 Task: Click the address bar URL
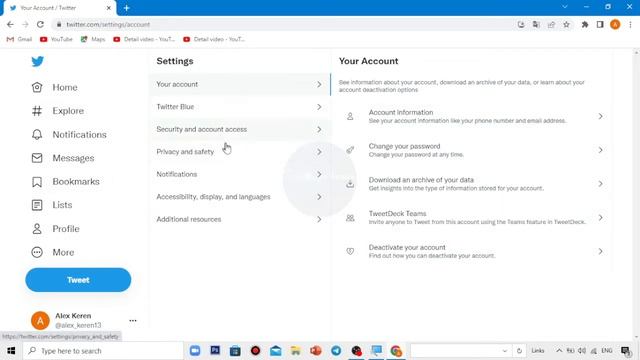click(108, 24)
